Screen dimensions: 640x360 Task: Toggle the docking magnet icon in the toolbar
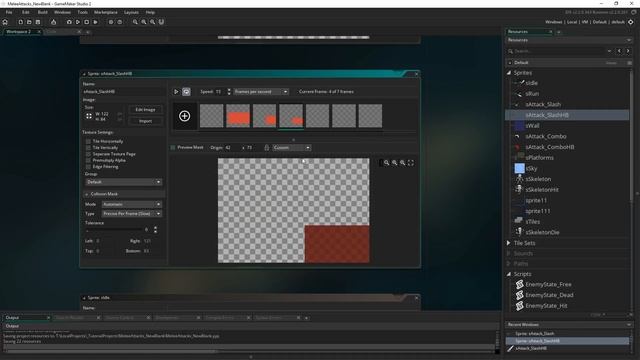point(161,22)
